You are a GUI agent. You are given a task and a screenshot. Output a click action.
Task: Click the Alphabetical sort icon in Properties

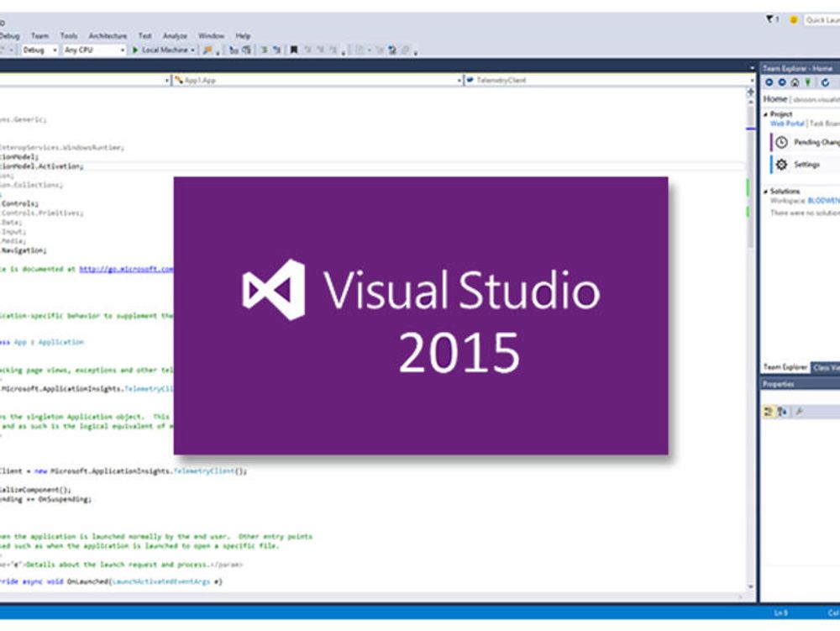[782, 412]
